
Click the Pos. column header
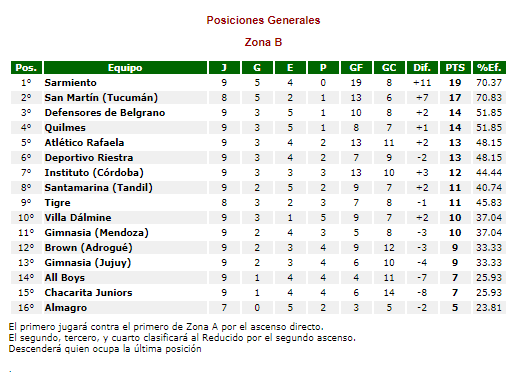tap(26, 68)
